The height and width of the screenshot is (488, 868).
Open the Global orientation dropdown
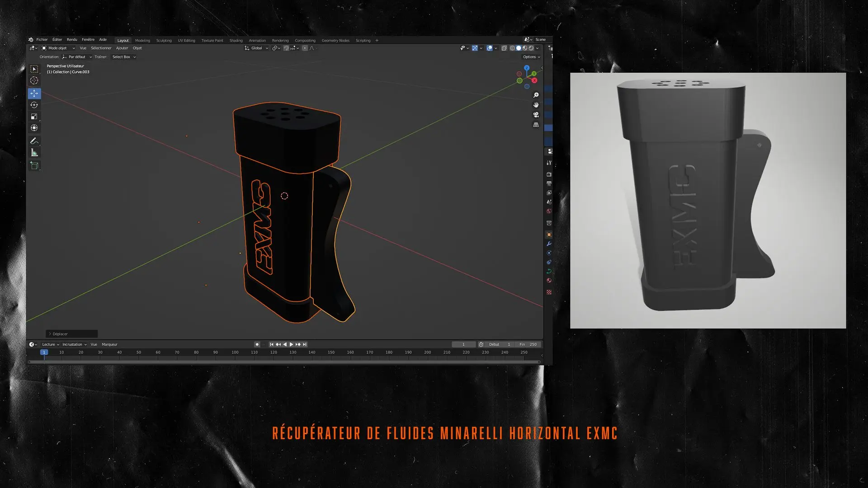[256, 48]
